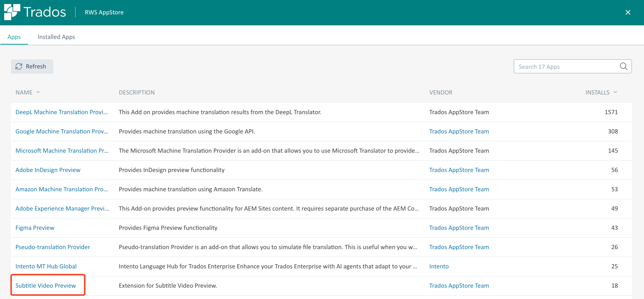
Task: Click Adobe Experience Manager row's vendor text
Action: [x=459, y=209]
